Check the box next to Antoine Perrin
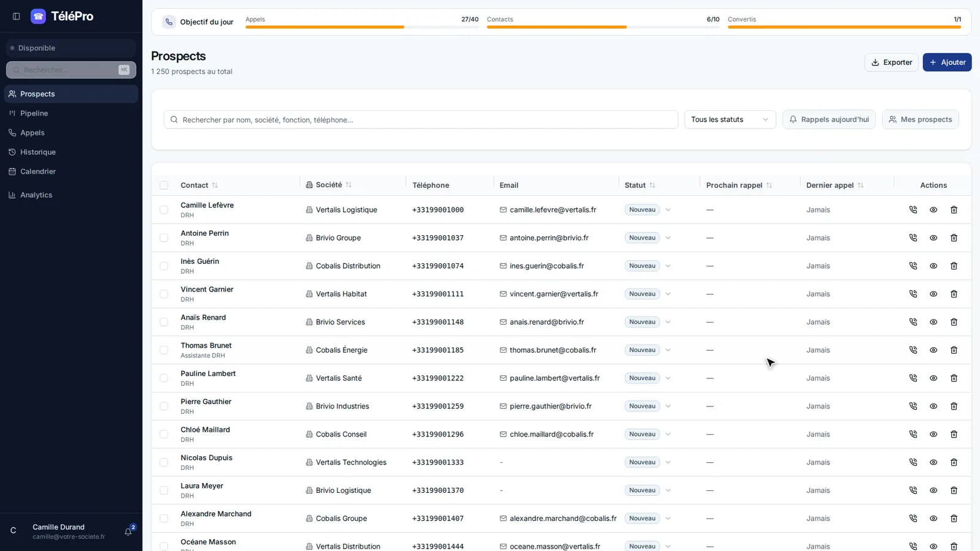The width and height of the screenshot is (980, 551). click(164, 238)
